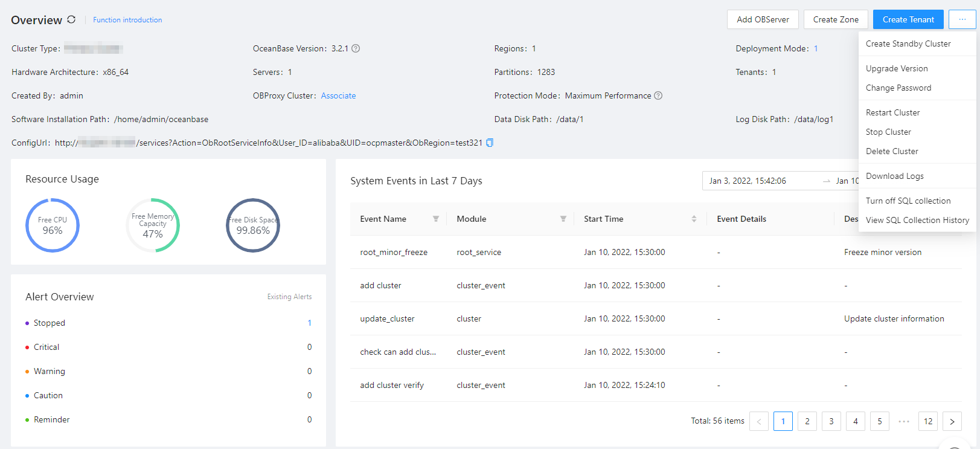
Task: Sort the table by Start Time
Action: tap(694, 219)
